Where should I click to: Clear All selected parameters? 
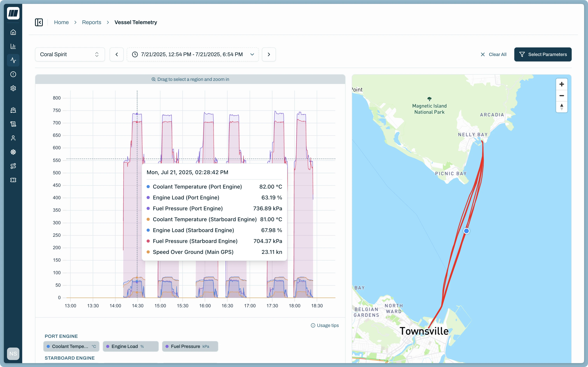[x=493, y=54]
